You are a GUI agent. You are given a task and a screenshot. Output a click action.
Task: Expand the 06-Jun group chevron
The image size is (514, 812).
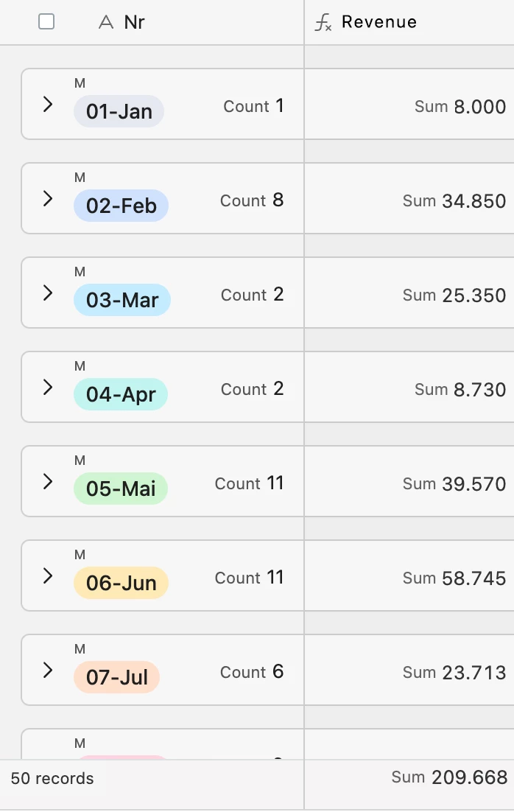coord(48,576)
